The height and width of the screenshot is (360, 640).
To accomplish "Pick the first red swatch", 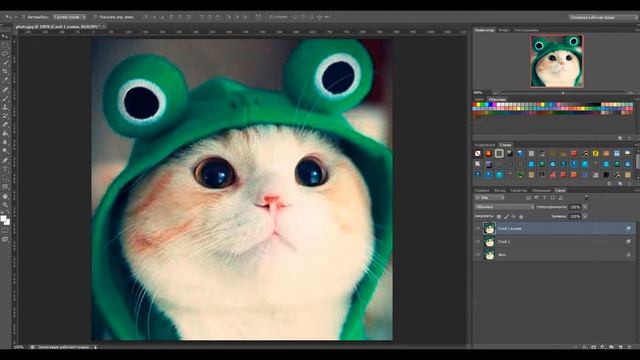I will (475, 104).
